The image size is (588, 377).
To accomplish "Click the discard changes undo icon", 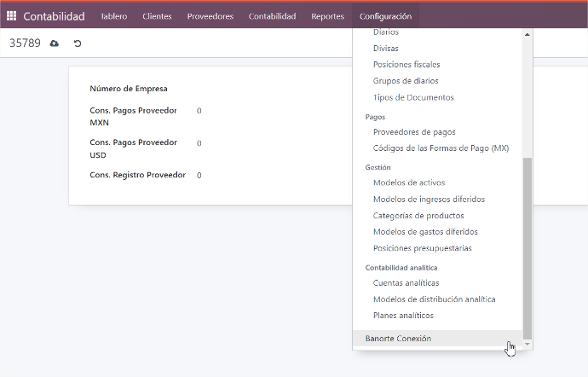I will point(78,43).
